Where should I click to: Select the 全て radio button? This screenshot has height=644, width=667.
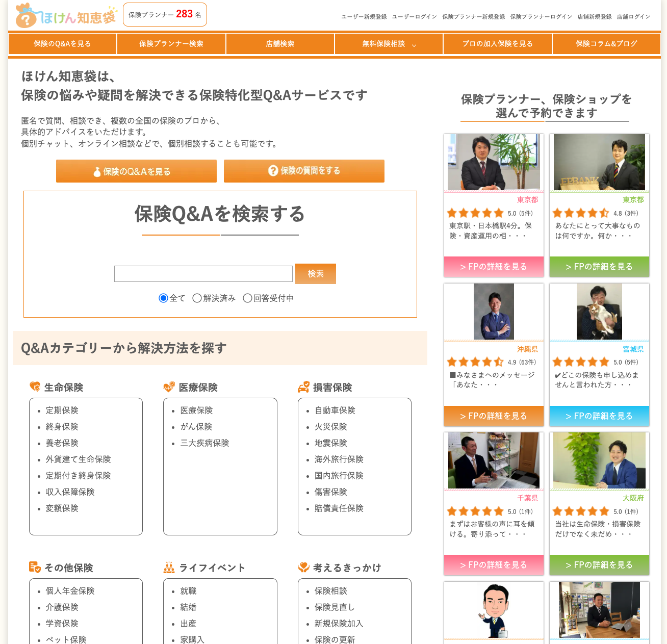tap(163, 298)
